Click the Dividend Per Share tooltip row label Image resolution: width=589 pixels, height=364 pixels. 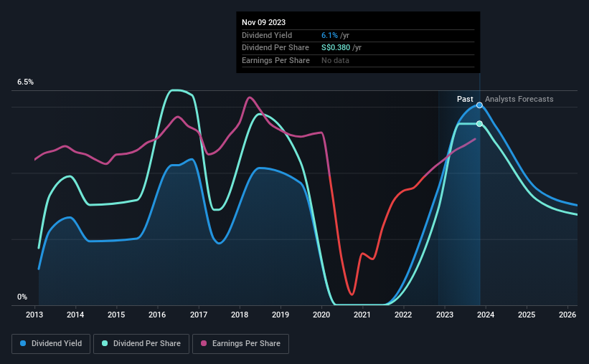coord(275,48)
